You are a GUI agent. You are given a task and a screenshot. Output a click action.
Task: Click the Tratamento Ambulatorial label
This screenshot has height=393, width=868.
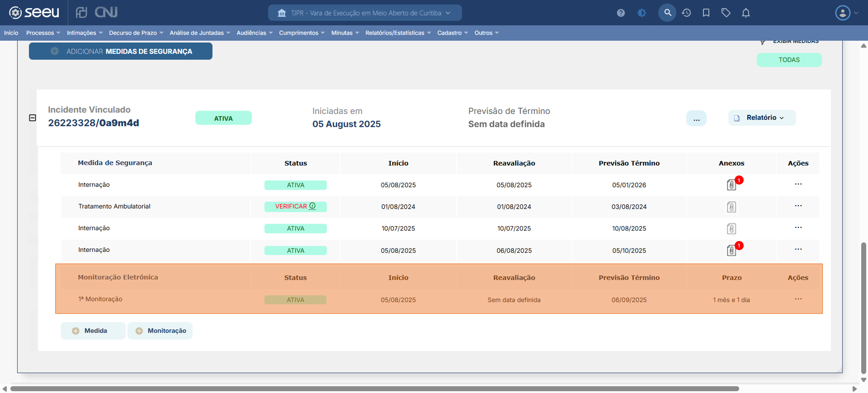pos(114,206)
